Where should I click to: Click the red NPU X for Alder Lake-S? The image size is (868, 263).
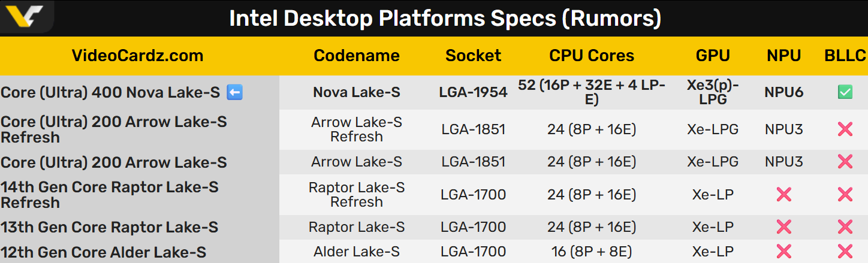point(783,252)
